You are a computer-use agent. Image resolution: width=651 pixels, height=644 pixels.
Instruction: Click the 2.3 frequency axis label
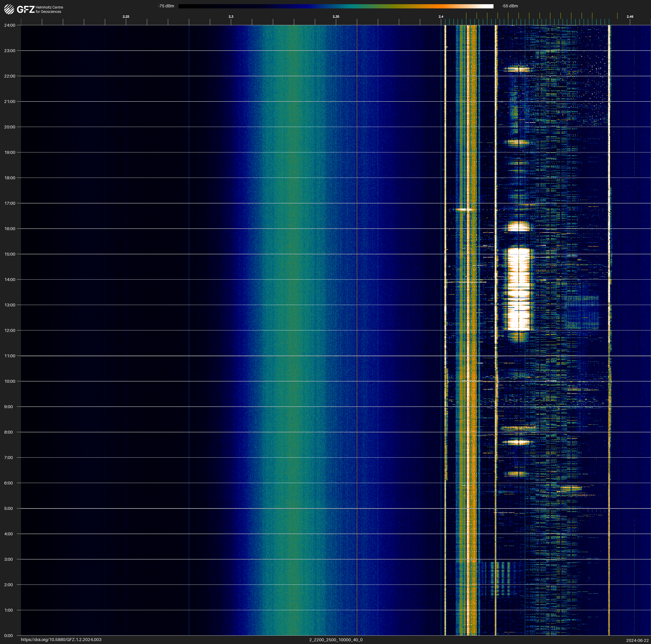(231, 17)
